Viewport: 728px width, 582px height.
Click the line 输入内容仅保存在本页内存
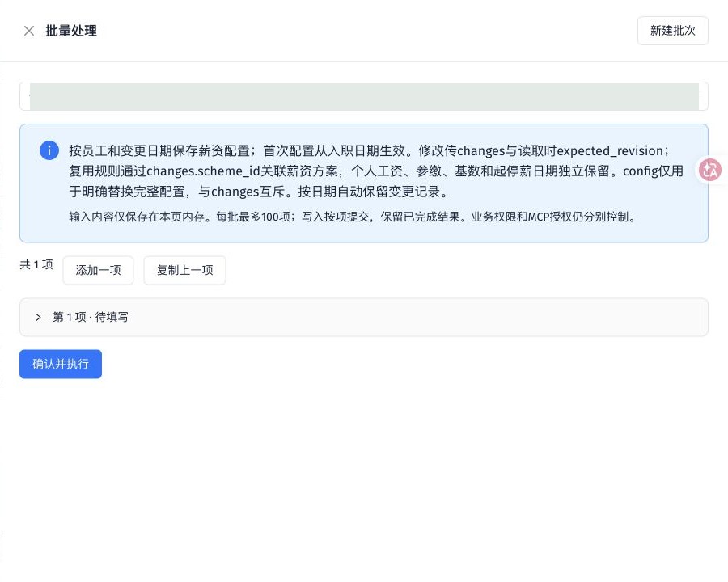[353, 217]
